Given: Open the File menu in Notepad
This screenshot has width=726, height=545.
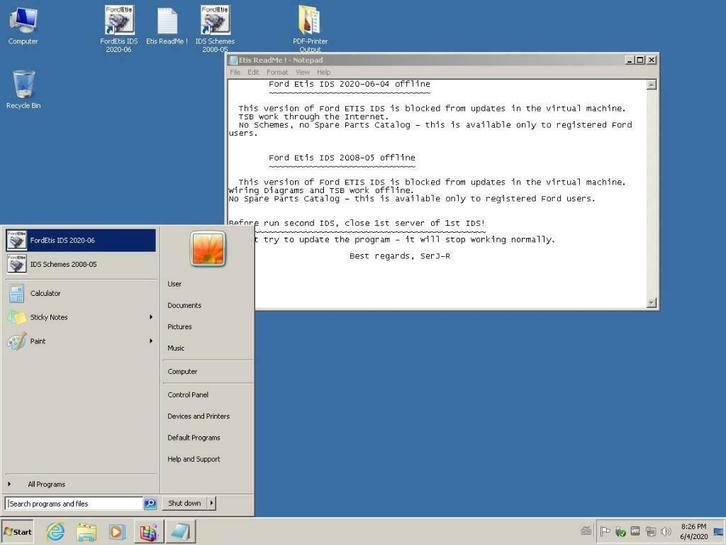Looking at the screenshot, I should [236, 72].
